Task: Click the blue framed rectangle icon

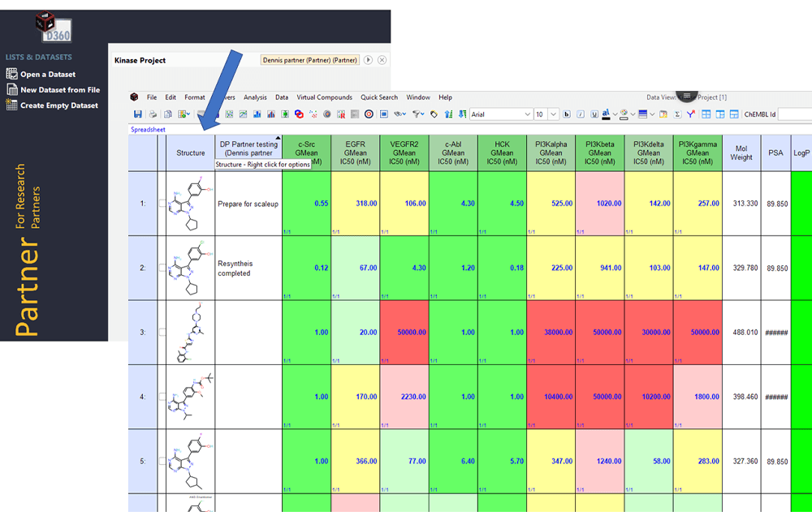Action: click(x=384, y=114)
